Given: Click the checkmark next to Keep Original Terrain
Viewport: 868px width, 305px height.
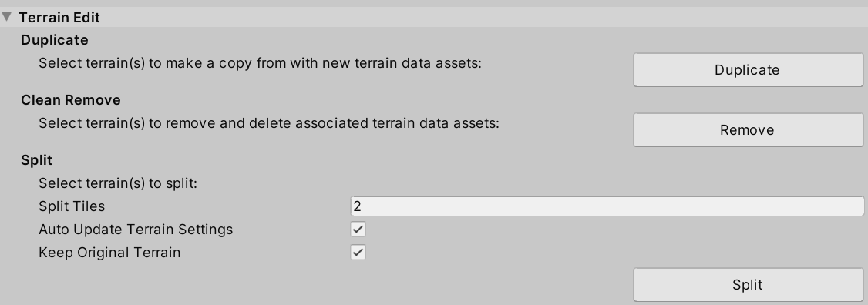Looking at the screenshot, I should [358, 253].
